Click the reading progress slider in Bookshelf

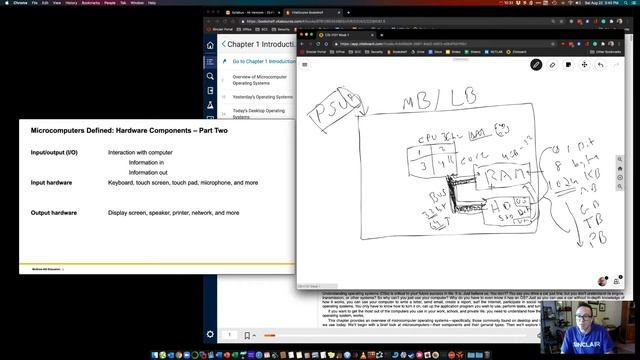[x=396, y=336]
